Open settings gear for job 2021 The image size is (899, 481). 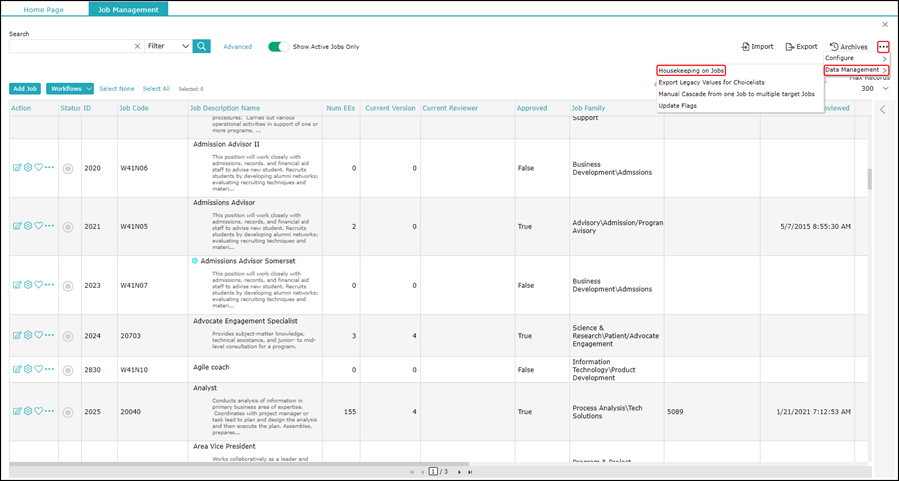(x=28, y=226)
